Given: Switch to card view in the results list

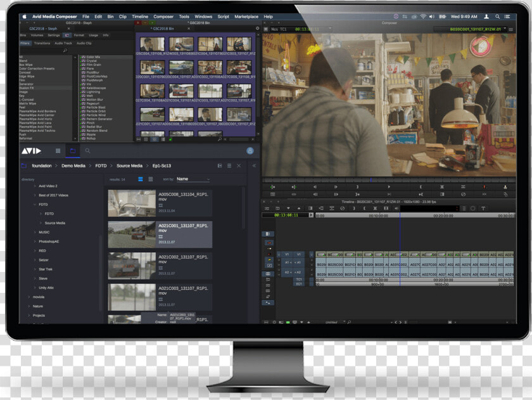Looking at the screenshot, I should [141, 179].
